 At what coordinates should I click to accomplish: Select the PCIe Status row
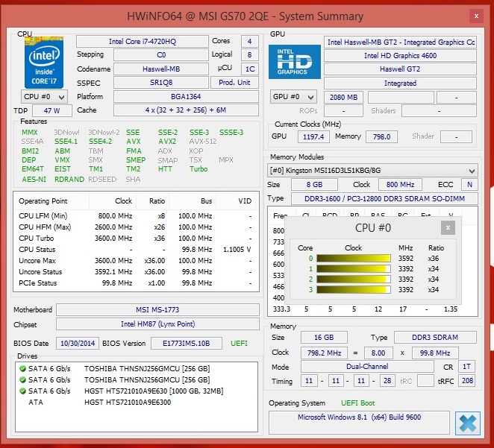pos(136,283)
